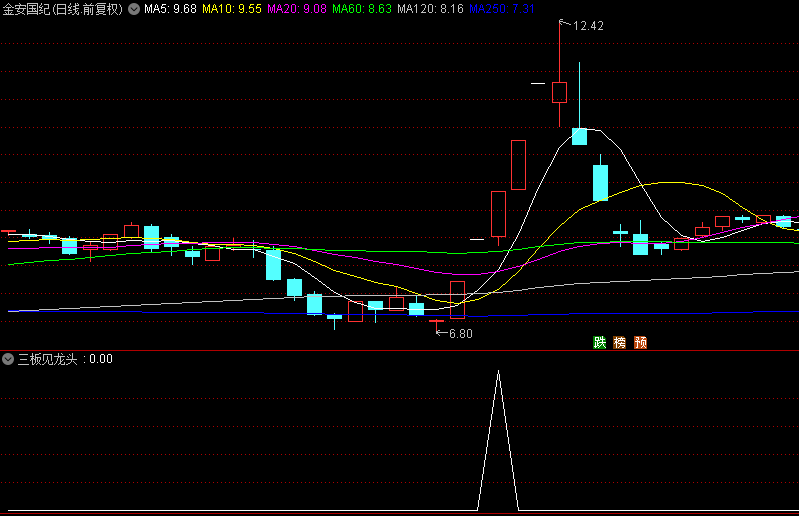Click the green MA60: 8.63 label
The image size is (799, 516).
click(x=362, y=9)
